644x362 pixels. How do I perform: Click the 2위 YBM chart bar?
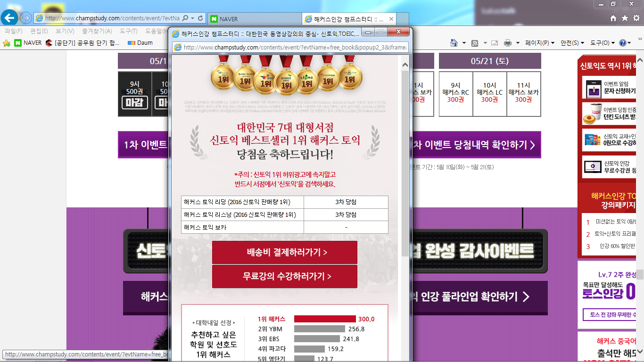(320, 329)
